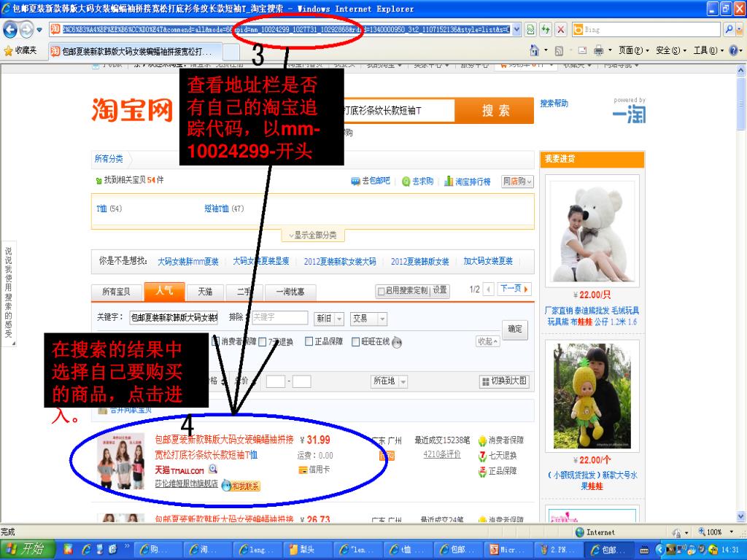Image resolution: width=747 pixels, height=560 pixels.
Task: Open 大码女装胖mm夏装 suggested search
Action: (x=188, y=262)
